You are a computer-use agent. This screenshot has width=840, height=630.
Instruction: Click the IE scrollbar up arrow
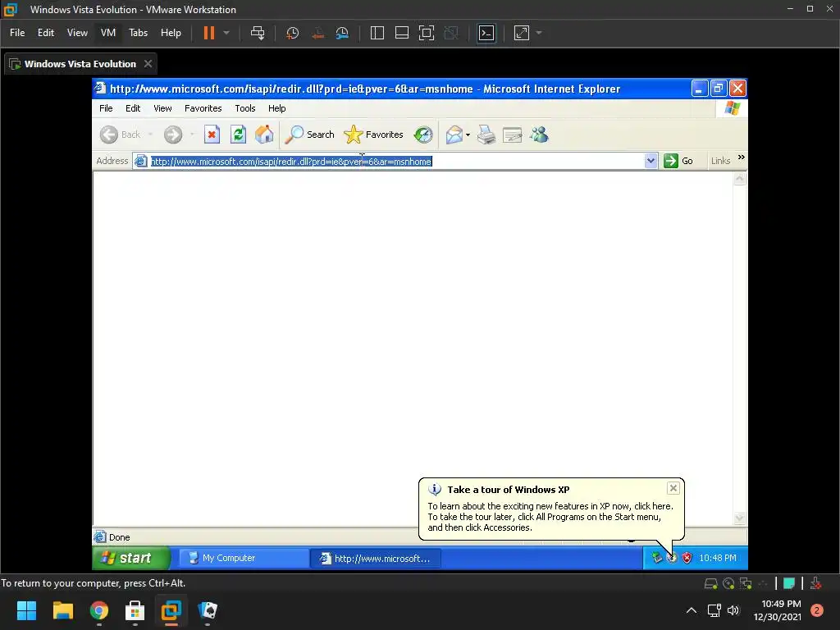740,179
